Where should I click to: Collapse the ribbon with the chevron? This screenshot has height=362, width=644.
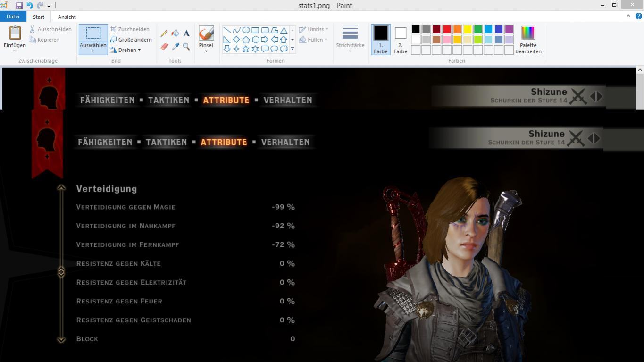click(x=628, y=16)
